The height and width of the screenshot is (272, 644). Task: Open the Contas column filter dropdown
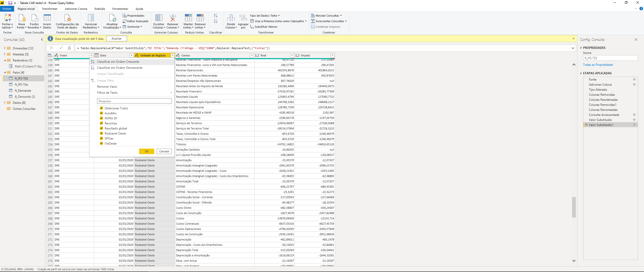(x=252, y=55)
